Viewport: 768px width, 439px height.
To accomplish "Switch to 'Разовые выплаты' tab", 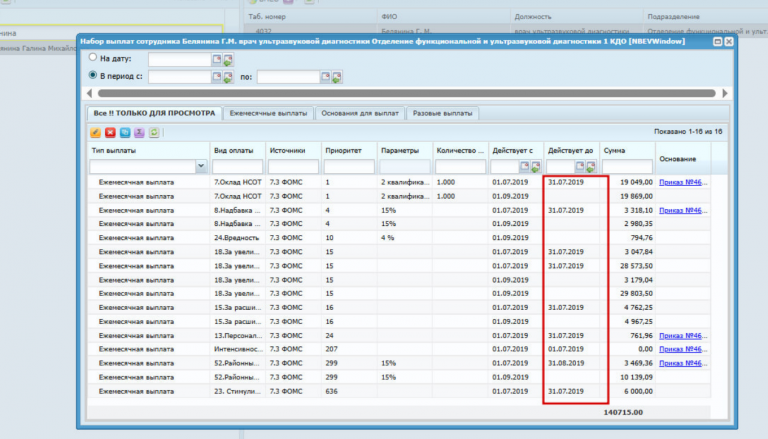I will (442, 114).
